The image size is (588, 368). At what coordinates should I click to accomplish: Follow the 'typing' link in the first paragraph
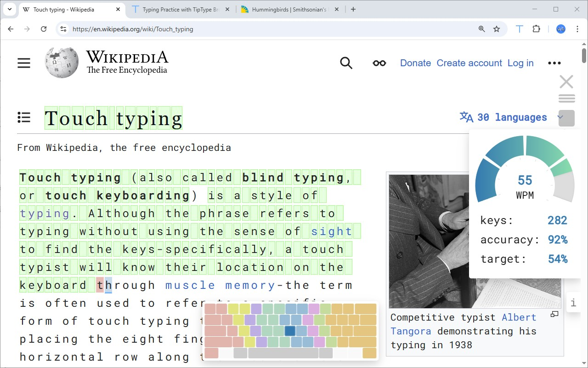[x=44, y=213]
